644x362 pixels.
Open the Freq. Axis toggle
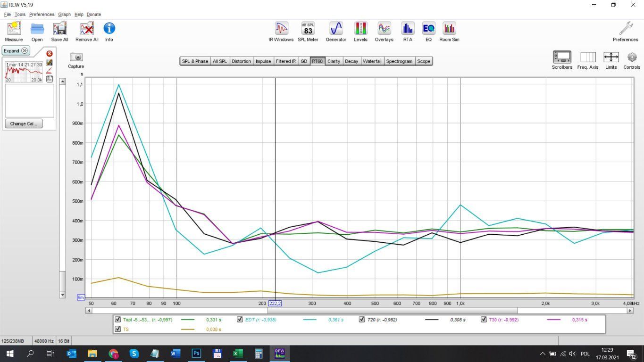[x=588, y=60]
